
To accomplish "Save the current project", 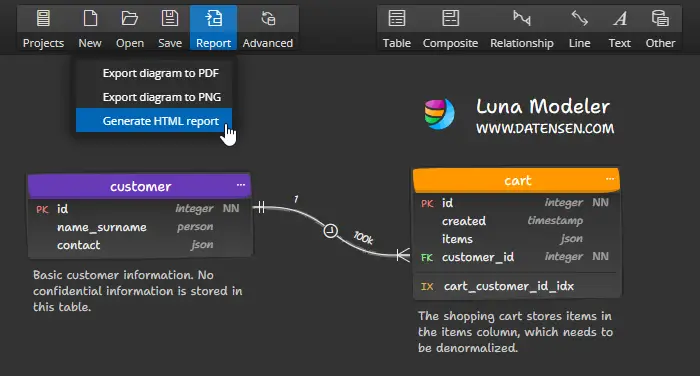I will point(170,28).
